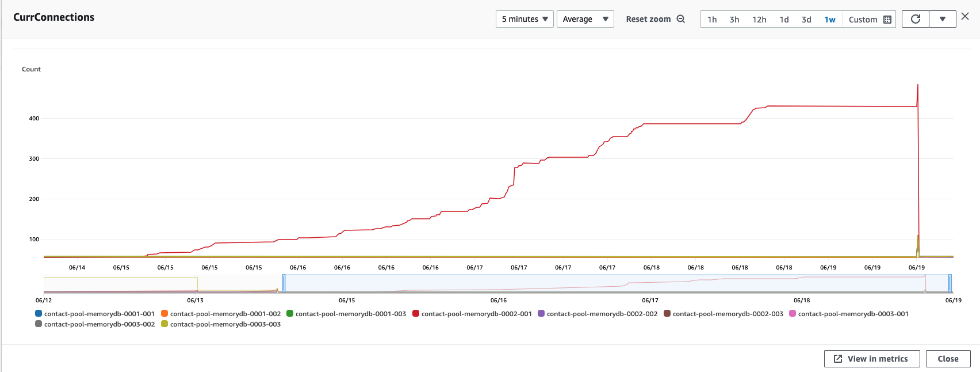Click the CurrConnections title
This screenshot has width=980, height=372.
point(54,17)
